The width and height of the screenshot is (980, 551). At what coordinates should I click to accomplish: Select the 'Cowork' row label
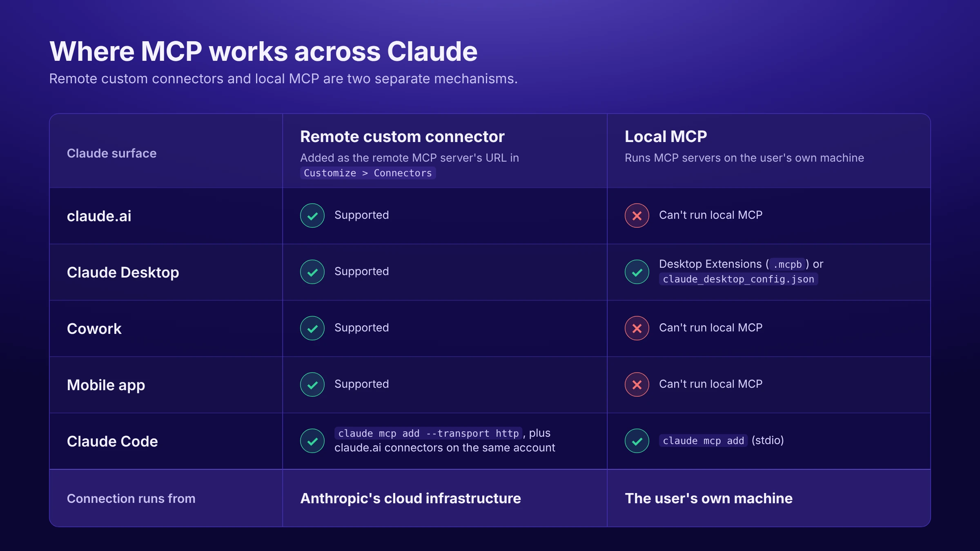click(x=94, y=329)
